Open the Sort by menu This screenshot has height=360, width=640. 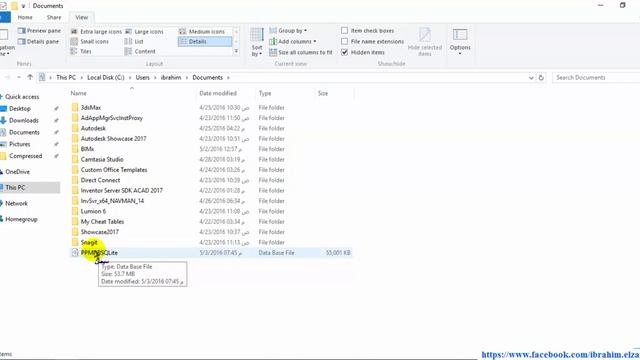tap(257, 42)
